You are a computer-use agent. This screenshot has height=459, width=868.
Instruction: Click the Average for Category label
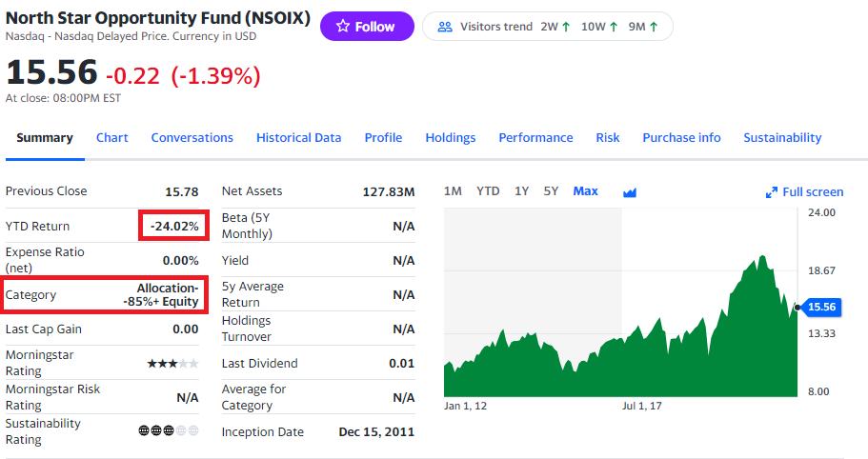254,397
